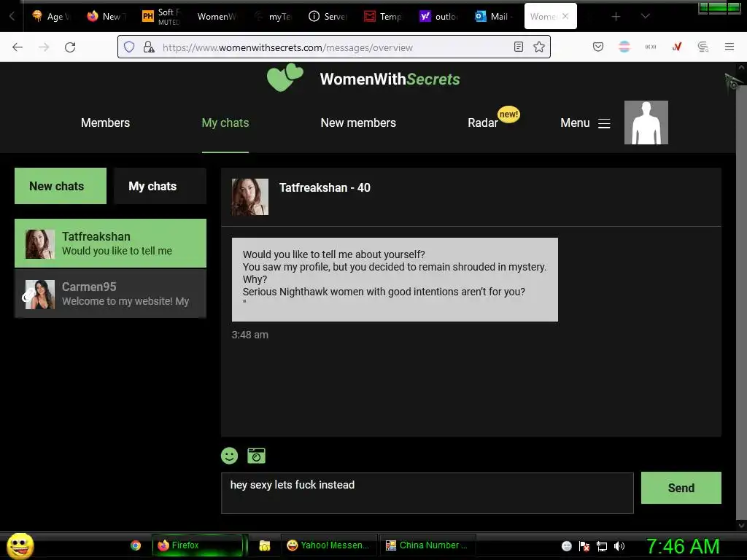
Task: Open Firefox hamburger application menu
Action: (x=729, y=47)
